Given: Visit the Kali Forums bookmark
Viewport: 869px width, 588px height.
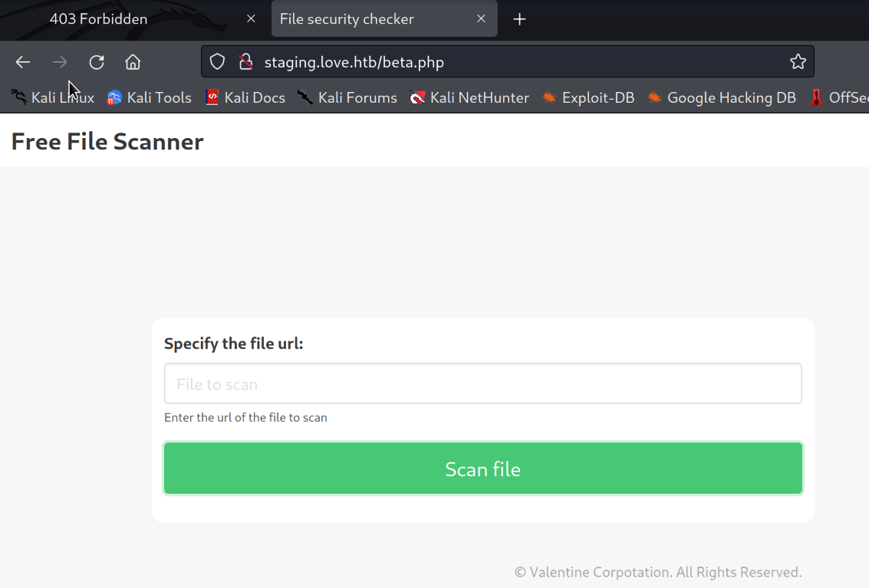Looking at the screenshot, I should coord(347,98).
